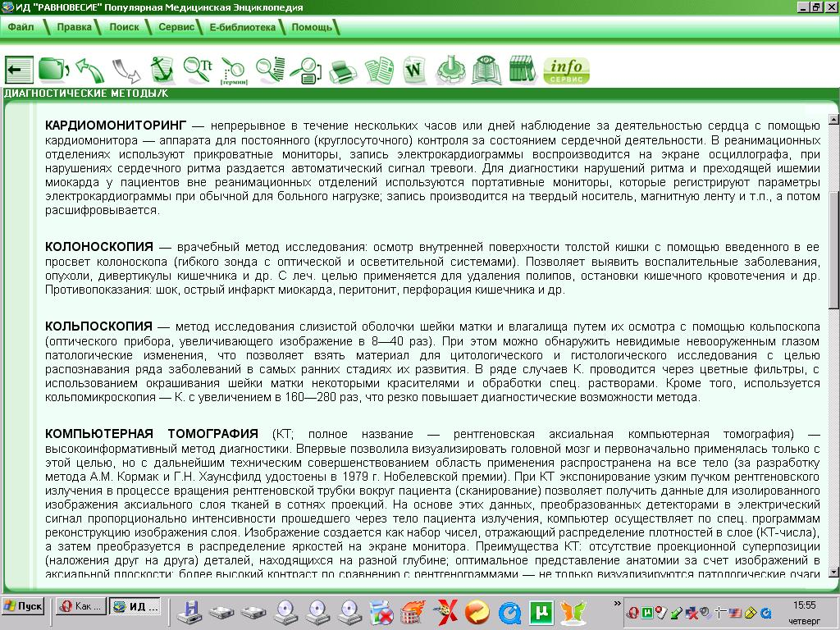
Task: Click the open book with eye icon
Action: click(x=488, y=70)
